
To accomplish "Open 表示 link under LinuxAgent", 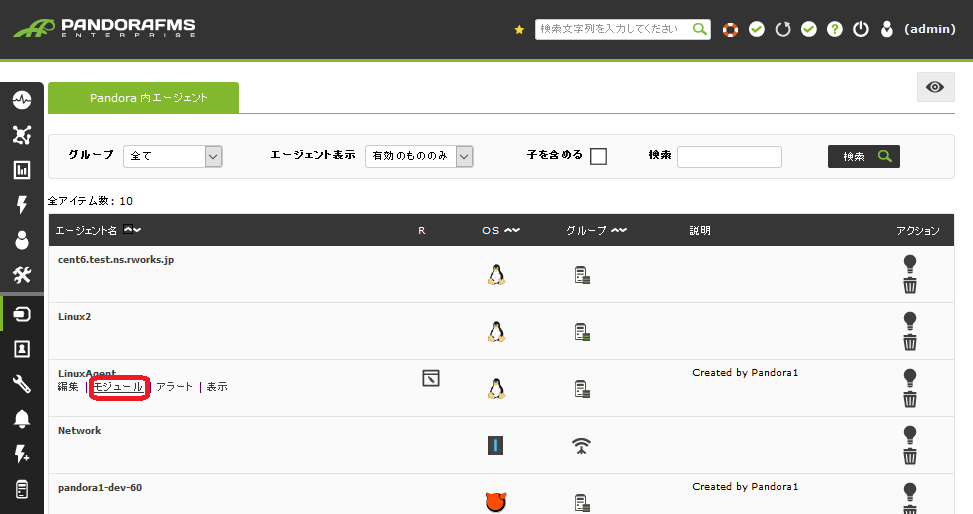I will point(217,387).
